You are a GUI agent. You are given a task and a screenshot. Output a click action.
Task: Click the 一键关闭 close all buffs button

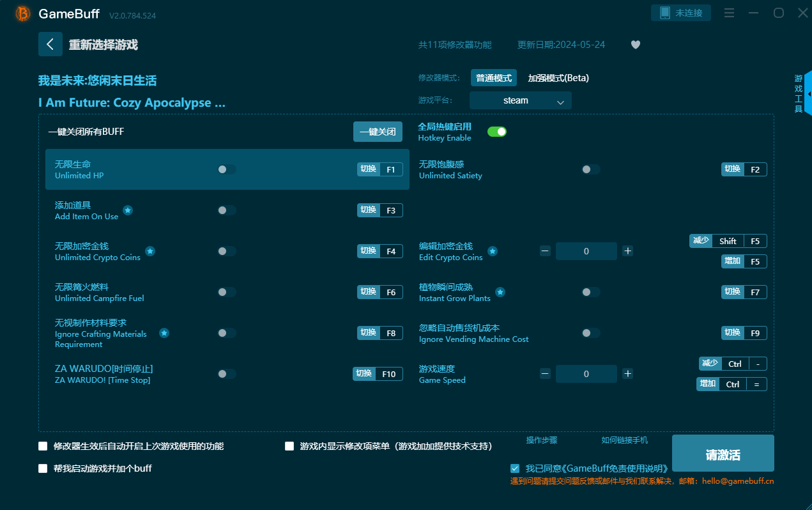[378, 132]
